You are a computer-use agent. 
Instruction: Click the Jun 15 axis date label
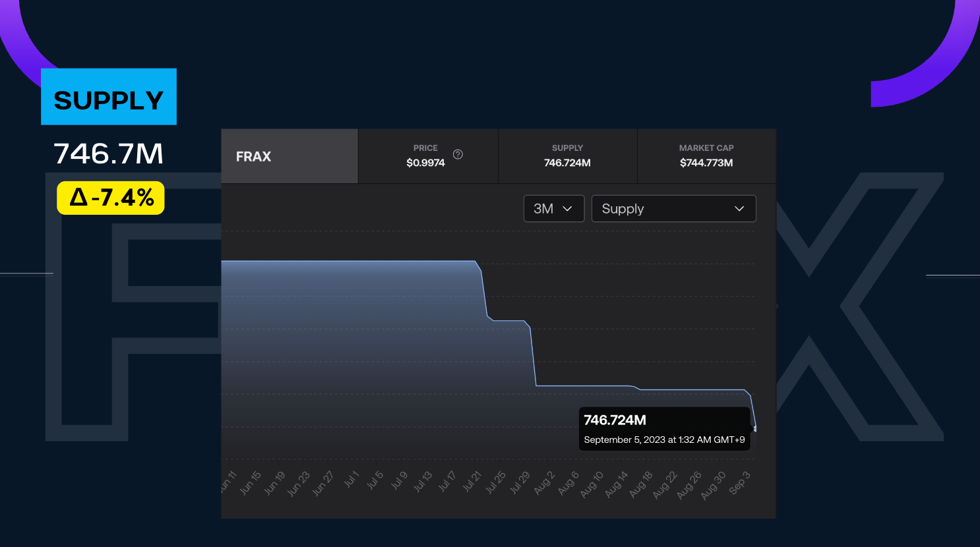click(251, 483)
